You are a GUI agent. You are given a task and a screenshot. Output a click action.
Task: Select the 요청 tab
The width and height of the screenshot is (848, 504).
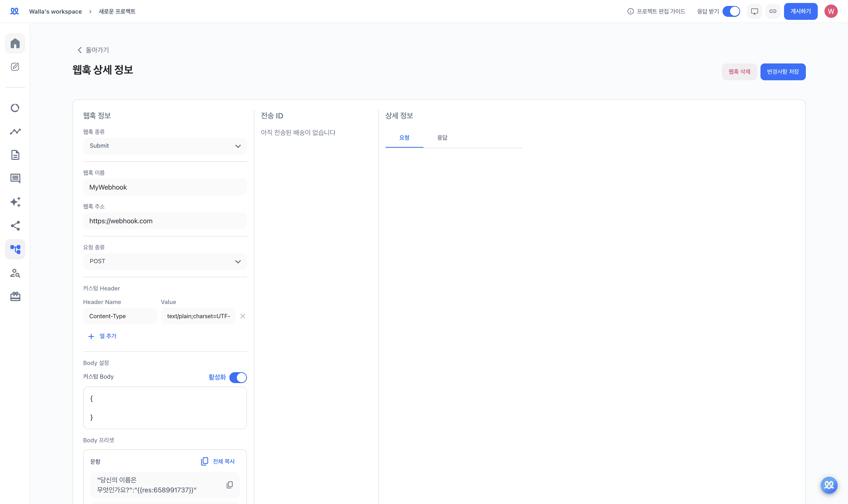[404, 138]
